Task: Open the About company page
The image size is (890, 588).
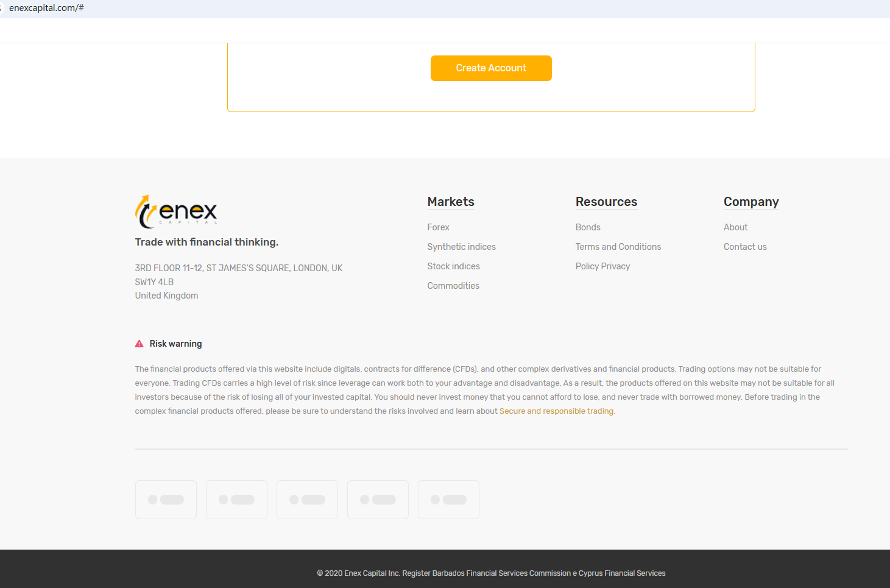Action: (735, 227)
